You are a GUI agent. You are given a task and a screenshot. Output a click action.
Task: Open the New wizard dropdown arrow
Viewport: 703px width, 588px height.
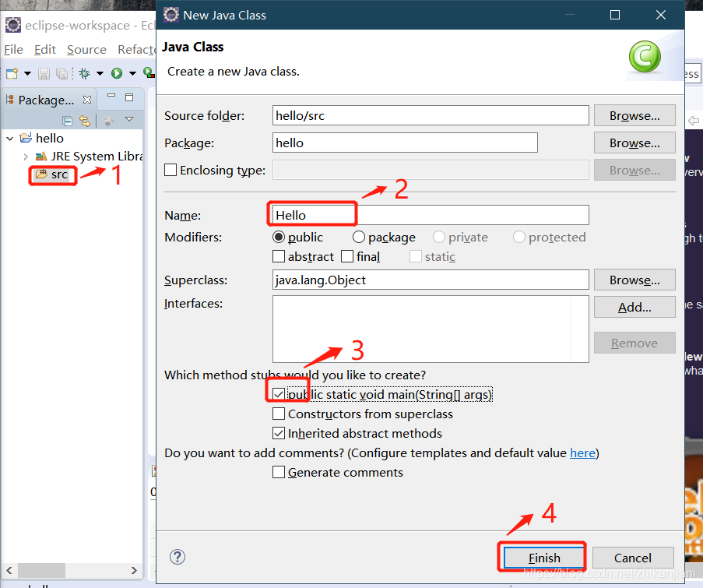[27, 73]
